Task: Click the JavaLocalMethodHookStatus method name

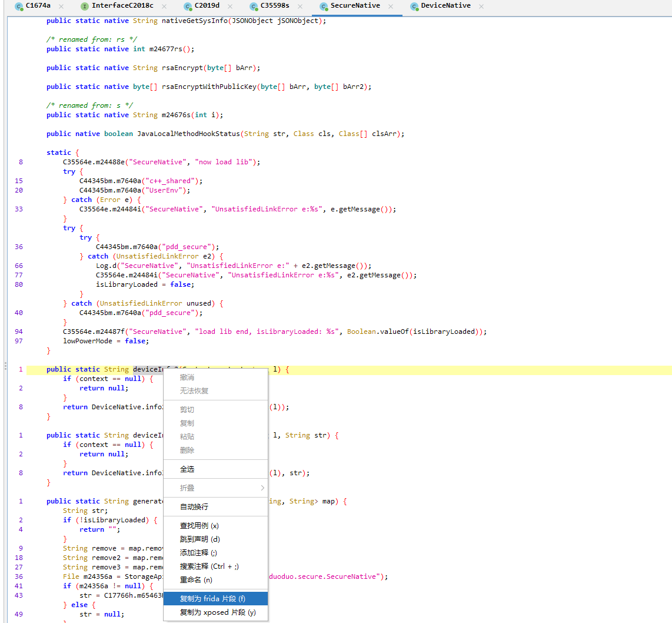Action: 188,134
